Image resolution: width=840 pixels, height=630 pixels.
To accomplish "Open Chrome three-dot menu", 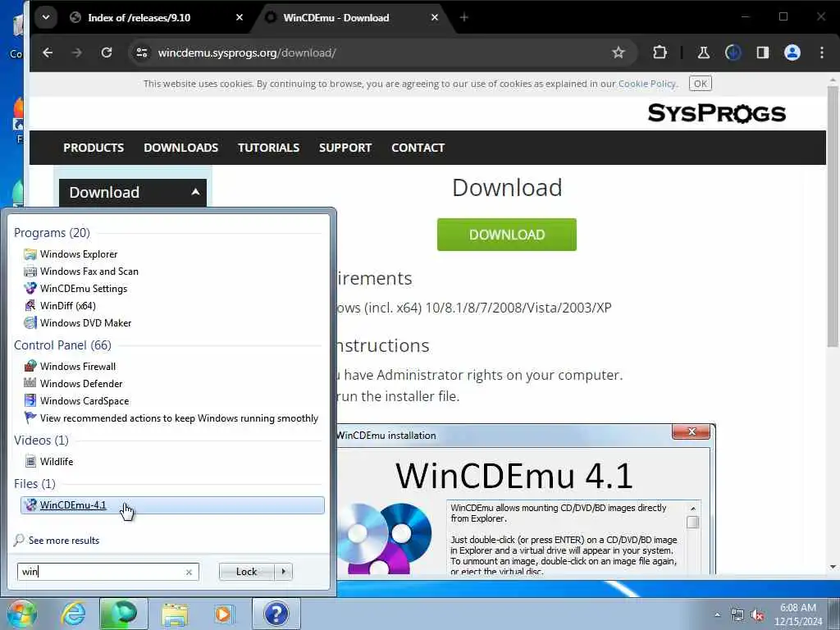I will pos(821,52).
